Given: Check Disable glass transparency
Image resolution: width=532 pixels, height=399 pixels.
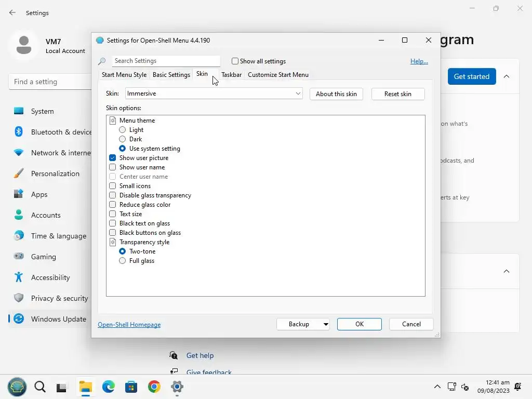Looking at the screenshot, I should coord(112,195).
